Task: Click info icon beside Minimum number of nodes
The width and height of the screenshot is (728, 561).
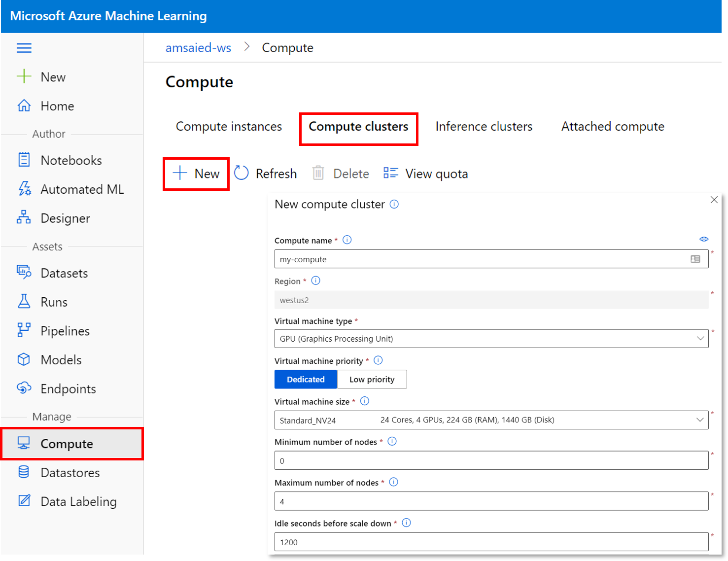Action: pyautogui.click(x=392, y=442)
